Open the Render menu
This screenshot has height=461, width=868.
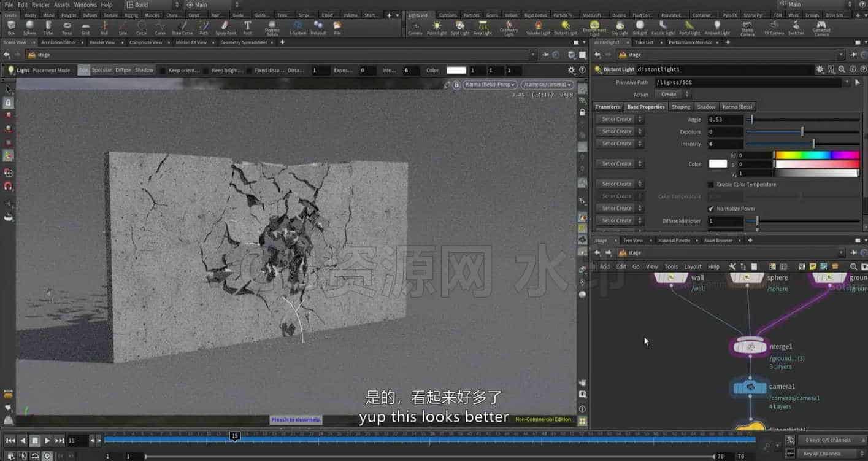pos(40,4)
